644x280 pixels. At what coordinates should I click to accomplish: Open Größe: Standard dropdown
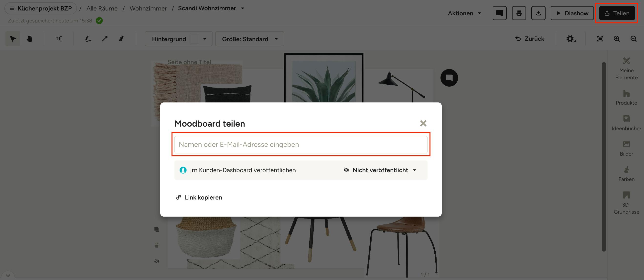tap(249, 39)
